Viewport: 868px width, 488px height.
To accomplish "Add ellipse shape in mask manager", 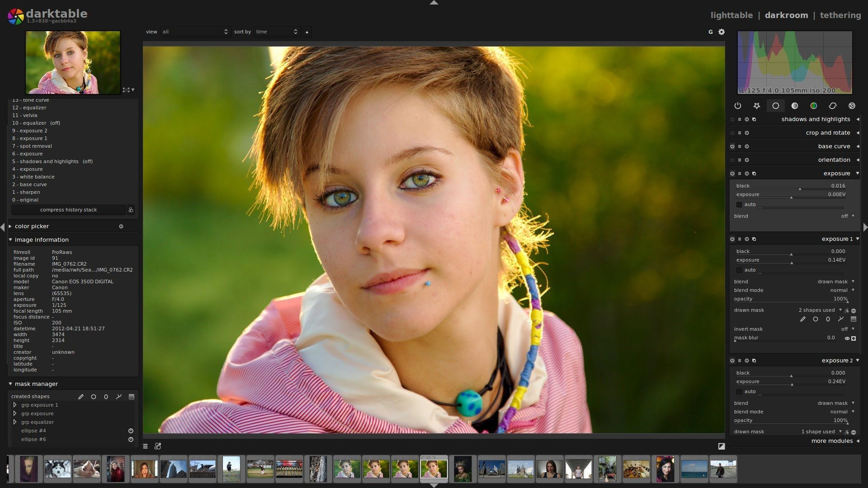I will coord(106,397).
